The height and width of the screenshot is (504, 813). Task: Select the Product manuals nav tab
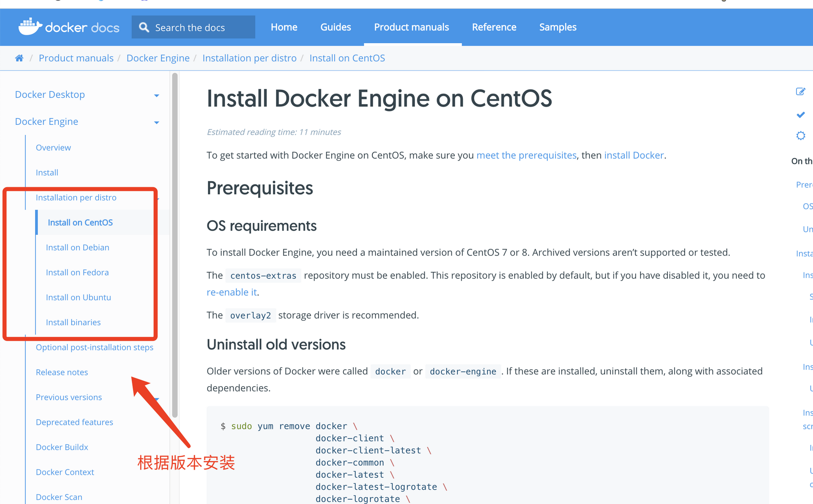tap(412, 27)
